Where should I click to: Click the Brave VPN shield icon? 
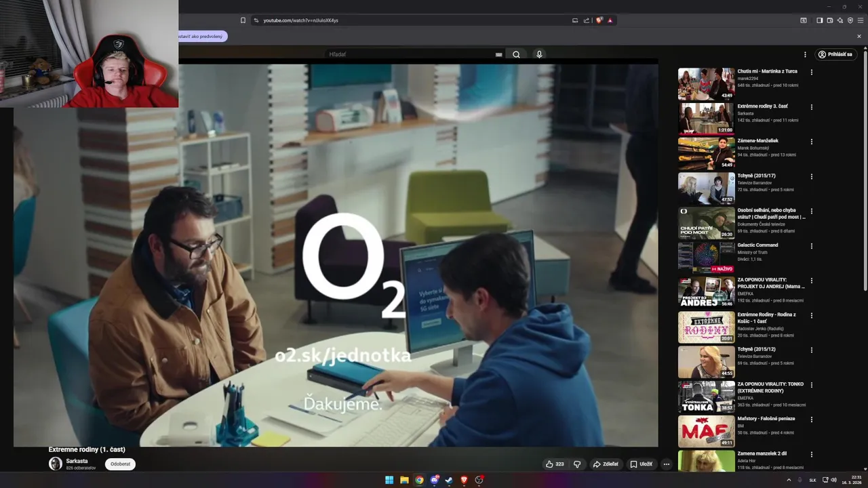click(x=850, y=20)
